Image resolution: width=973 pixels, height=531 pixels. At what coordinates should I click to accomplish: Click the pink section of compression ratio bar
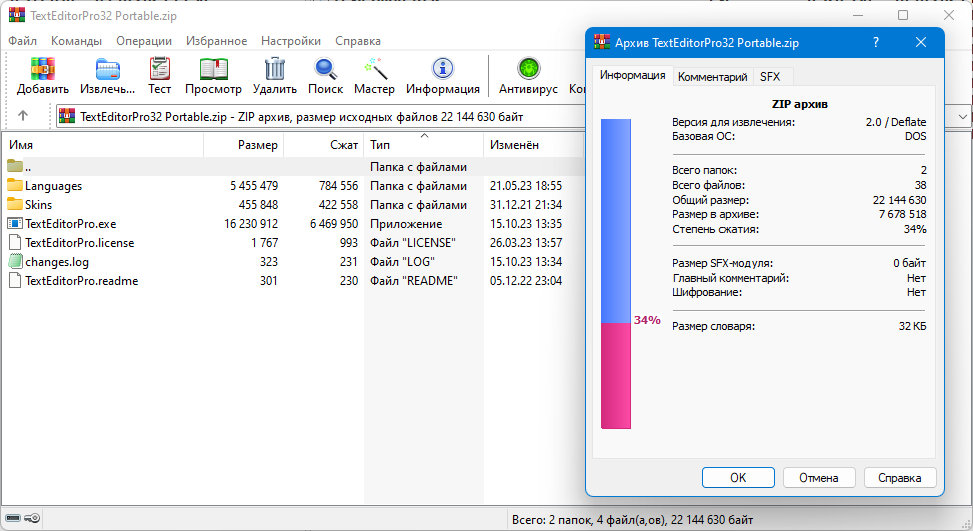pos(616,375)
